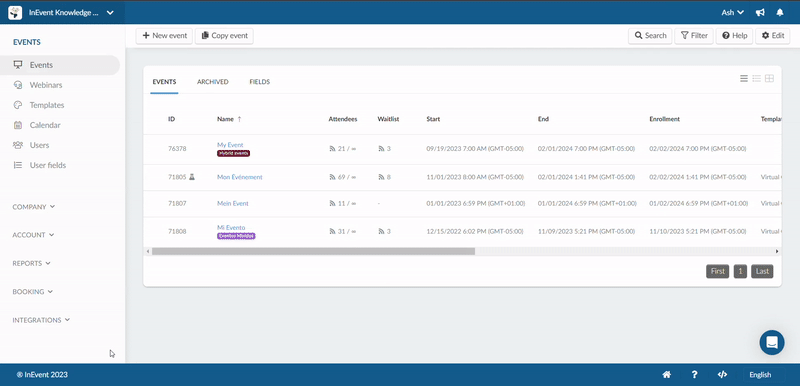This screenshot has width=800, height=386.
Task: Click the waitlist icon for Mi Evento
Action: pyautogui.click(x=381, y=231)
